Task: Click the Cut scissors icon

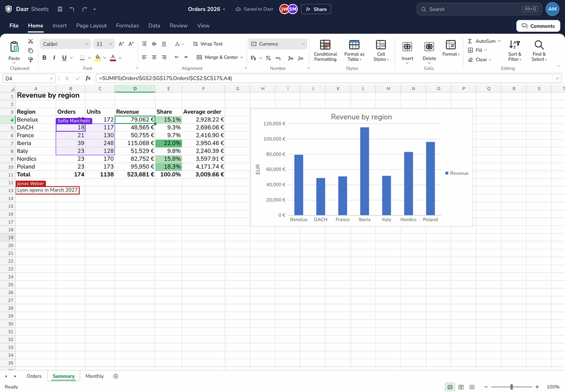Action: pos(31,41)
